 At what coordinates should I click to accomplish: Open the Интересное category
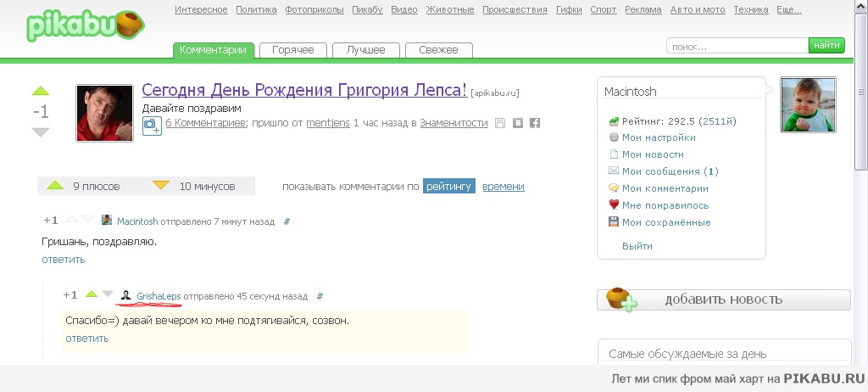click(201, 9)
